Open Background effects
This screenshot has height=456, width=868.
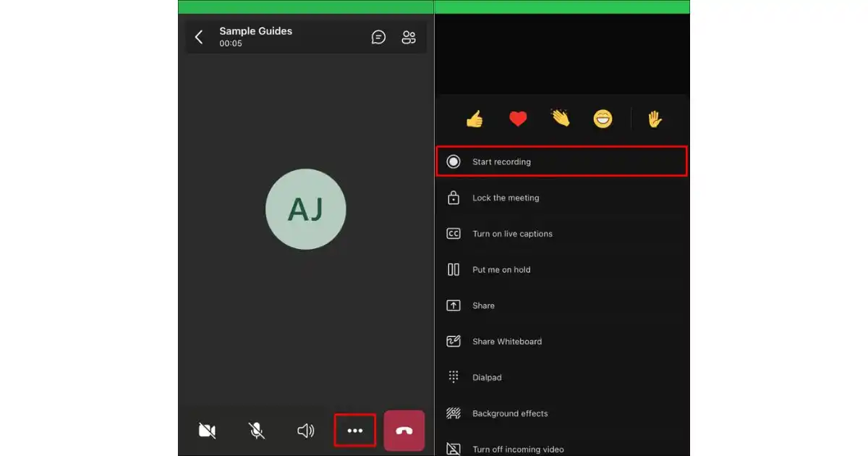click(561, 413)
